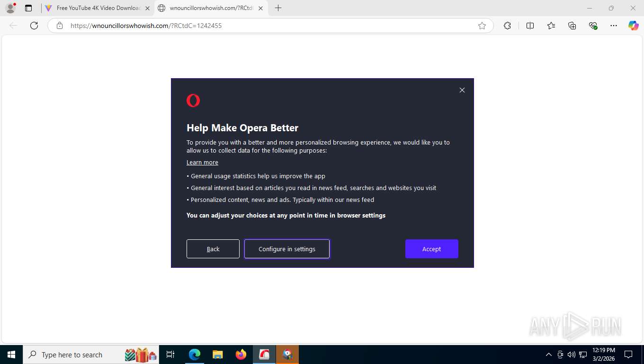The image size is (644, 364).
Task: Open the Copilot sidebar icon
Action: [x=634, y=26]
